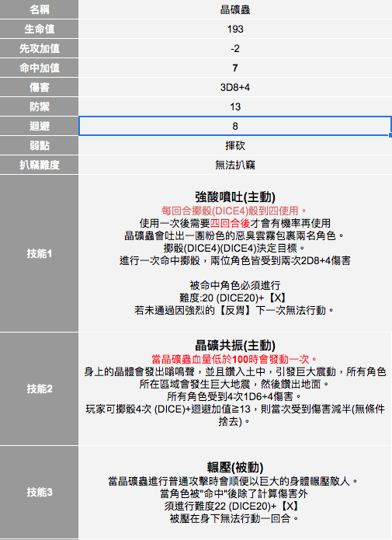Select the 無法扒竊 cell
Image resolution: width=392 pixels, height=540 pixels.
tap(235, 165)
